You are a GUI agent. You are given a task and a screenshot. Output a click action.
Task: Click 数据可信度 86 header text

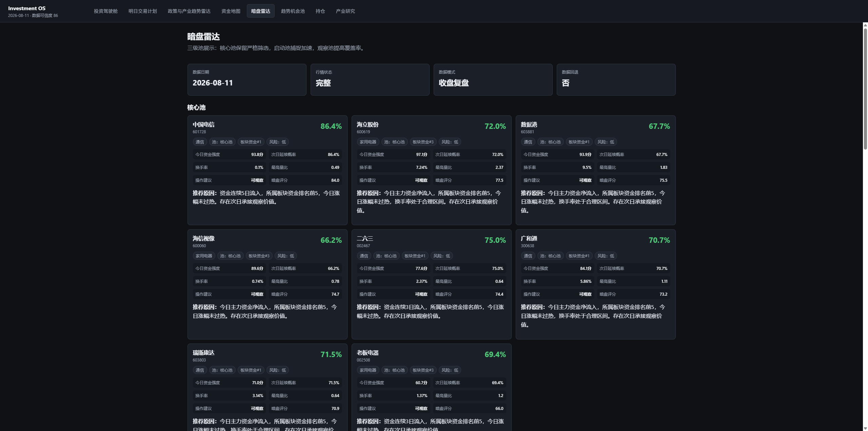45,16
